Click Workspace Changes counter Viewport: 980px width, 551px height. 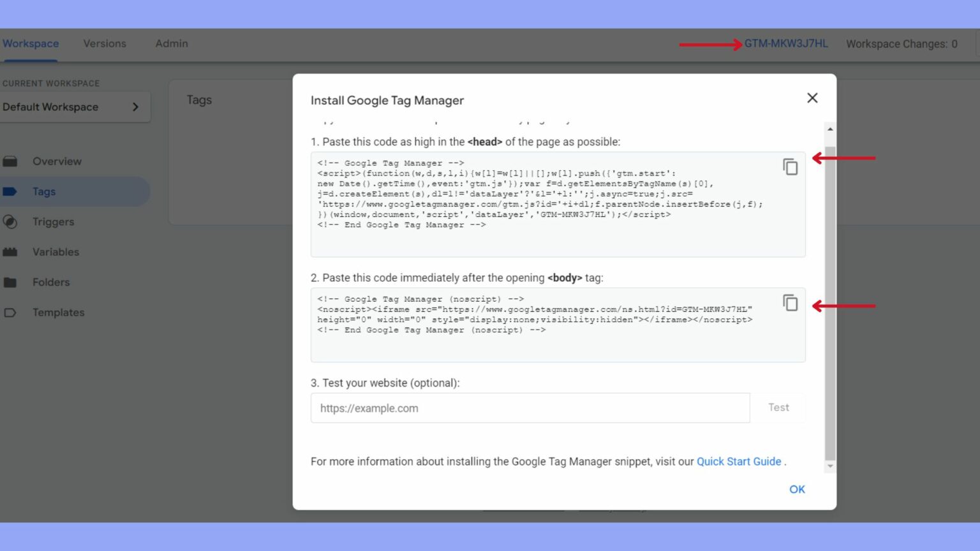pyautogui.click(x=902, y=43)
